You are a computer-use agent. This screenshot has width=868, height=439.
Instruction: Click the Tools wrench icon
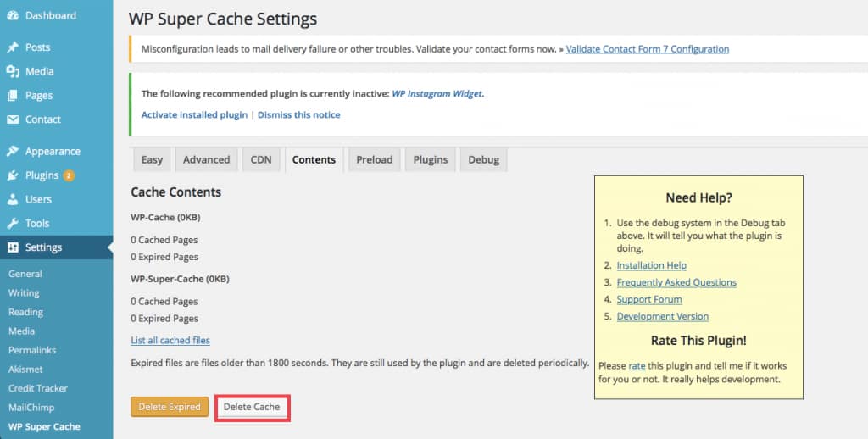[x=13, y=223]
